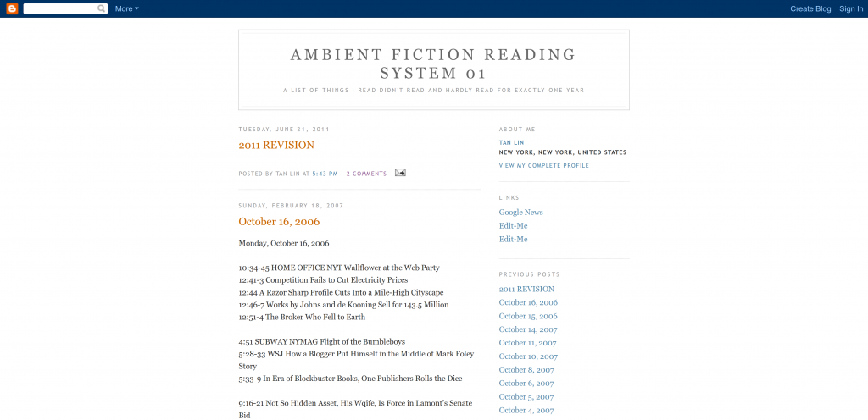The width and height of the screenshot is (868, 420).
Task: Open the orange October 16, 2006 post title
Action: 279,222
